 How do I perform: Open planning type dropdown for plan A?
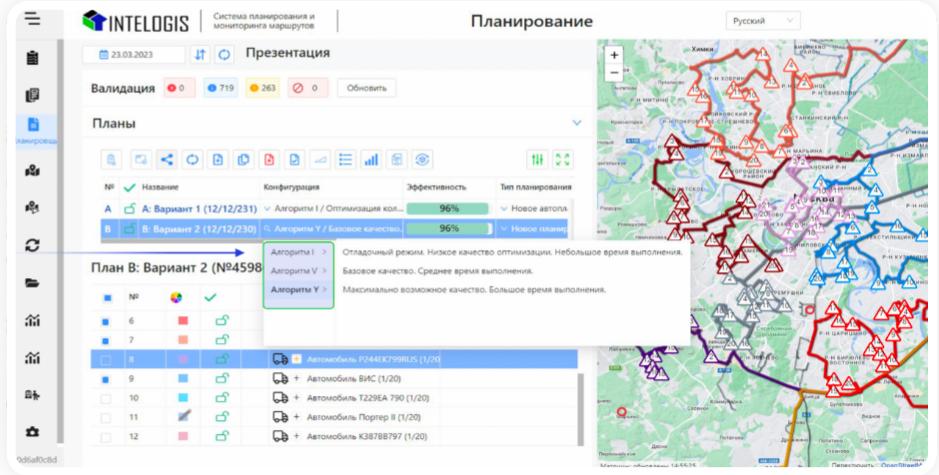[504, 209]
